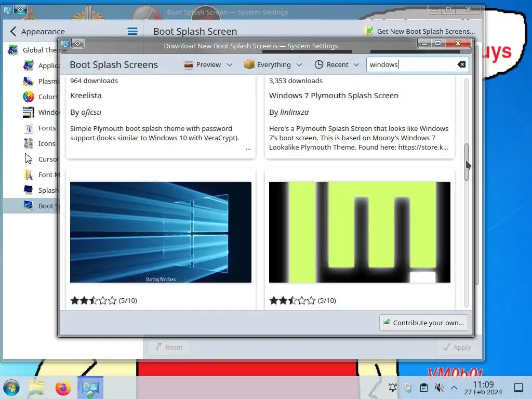Open the Everything category dropdown
This screenshot has width=532, height=399.
(273, 64)
